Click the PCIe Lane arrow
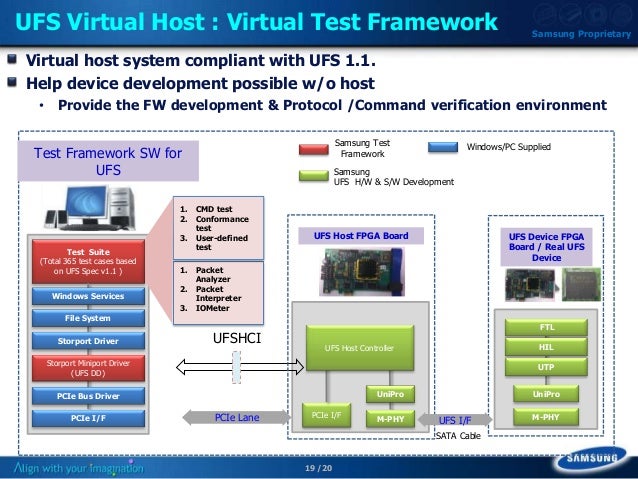Viewport: 638px width, 479px height. (x=237, y=418)
